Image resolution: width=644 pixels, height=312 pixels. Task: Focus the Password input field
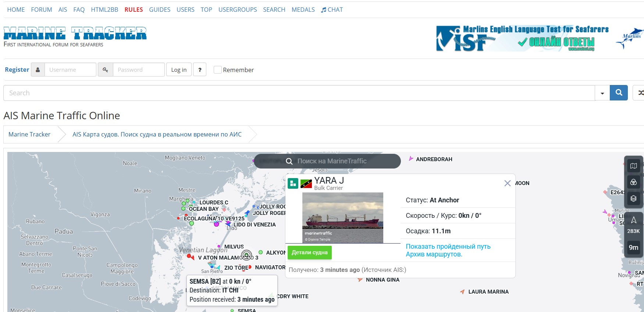[x=139, y=70]
